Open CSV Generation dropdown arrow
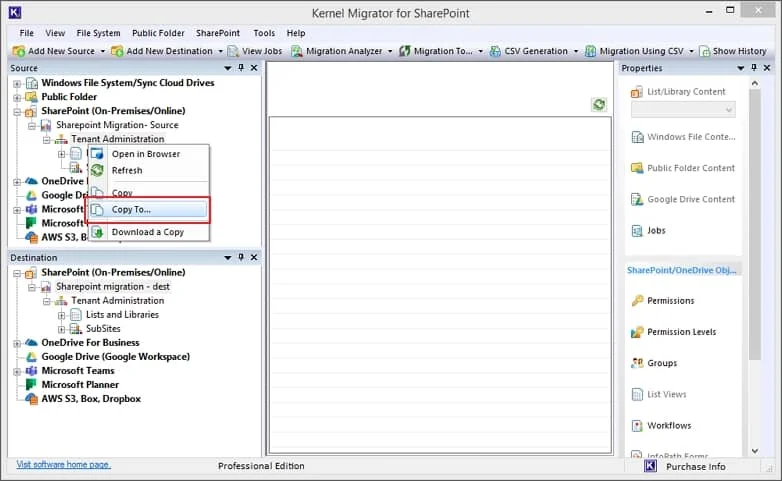This screenshot has width=782, height=481. (576, 51)
